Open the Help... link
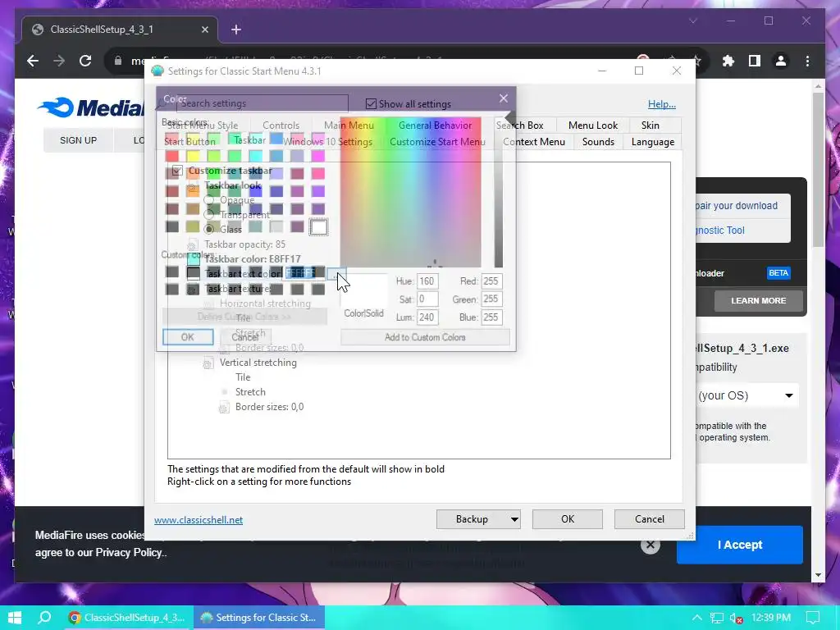The width and height of the screenshot is (840, 630). (662, 104)
